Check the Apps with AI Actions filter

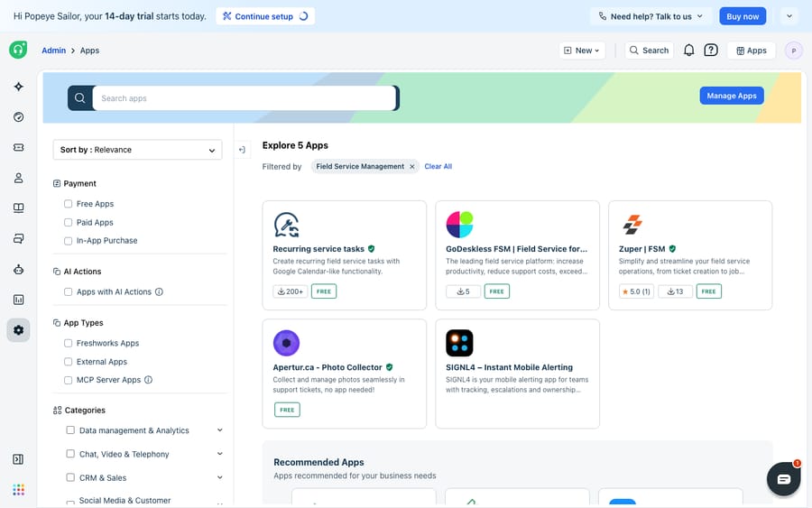pyautogui.click(x=68, y=292)
